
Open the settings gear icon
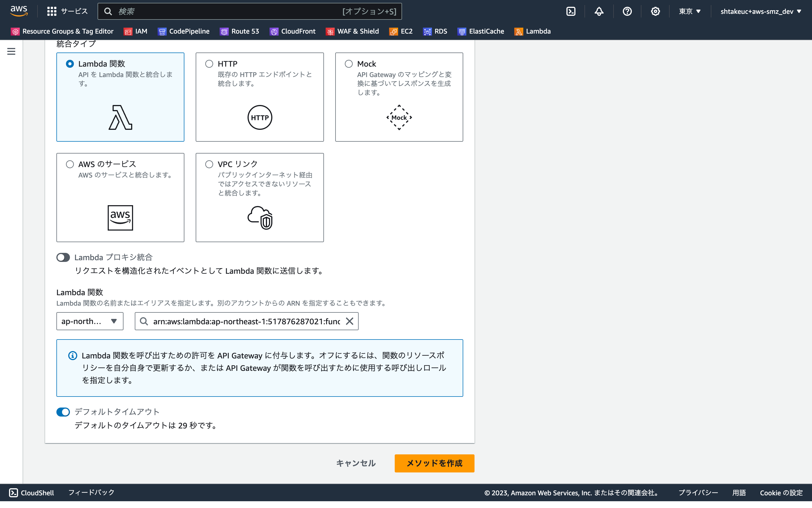(x=655, y=11)
